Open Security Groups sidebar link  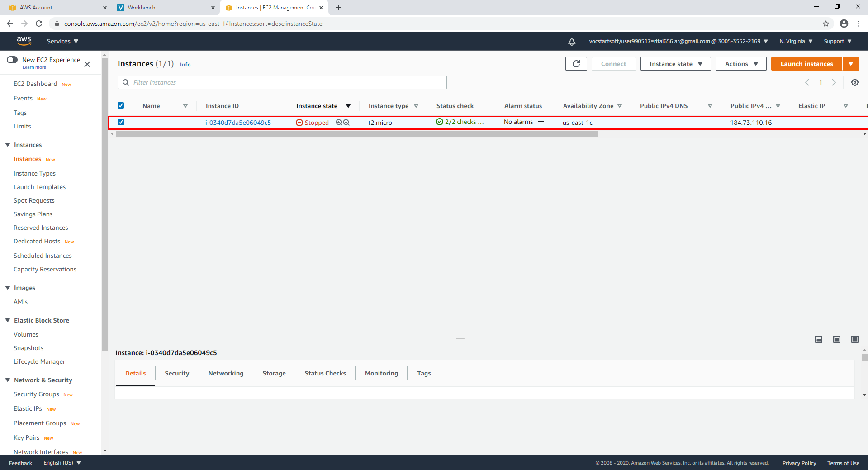pyautogui.click(x=36, y=394)
